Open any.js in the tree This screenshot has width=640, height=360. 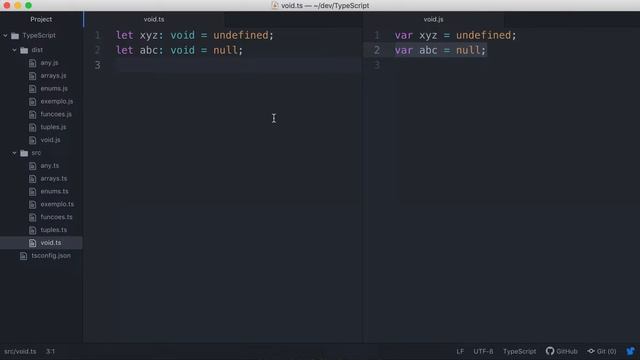click(49, 63)
